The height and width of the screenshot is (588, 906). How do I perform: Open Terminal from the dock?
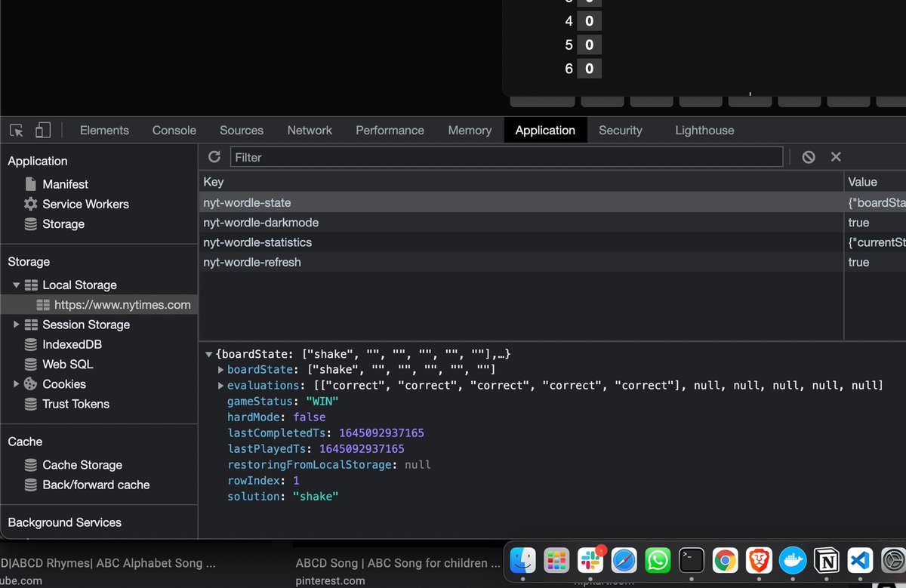point(692,560)
